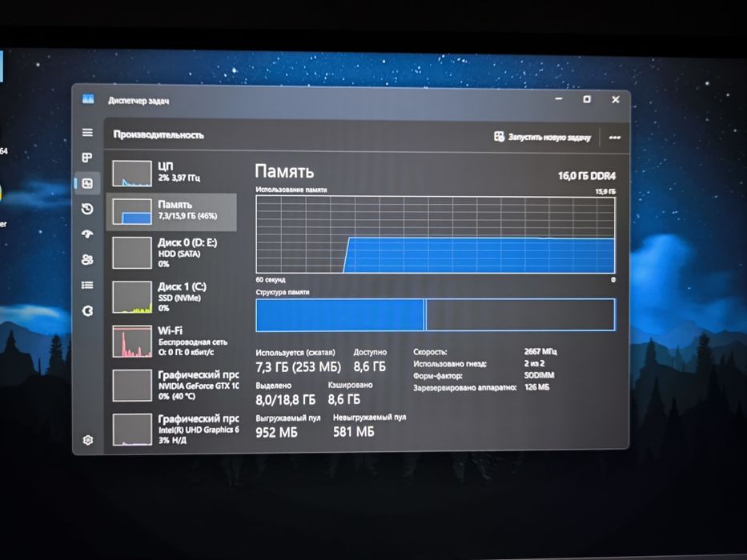Select the NVIDIA GeForce GTX graphics item
Image resolution: width=747 pixels, height=560 pixels.
[172, 385]
